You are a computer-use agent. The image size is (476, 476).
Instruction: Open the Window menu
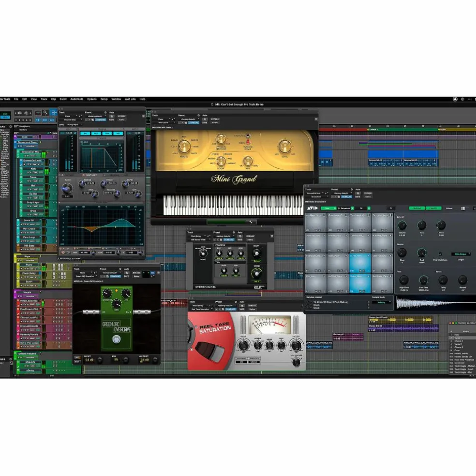[x=116, y=99]
